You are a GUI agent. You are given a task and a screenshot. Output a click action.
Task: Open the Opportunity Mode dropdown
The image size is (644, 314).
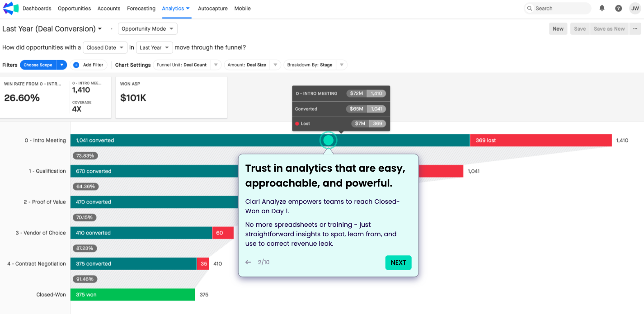tap(148, 29)
